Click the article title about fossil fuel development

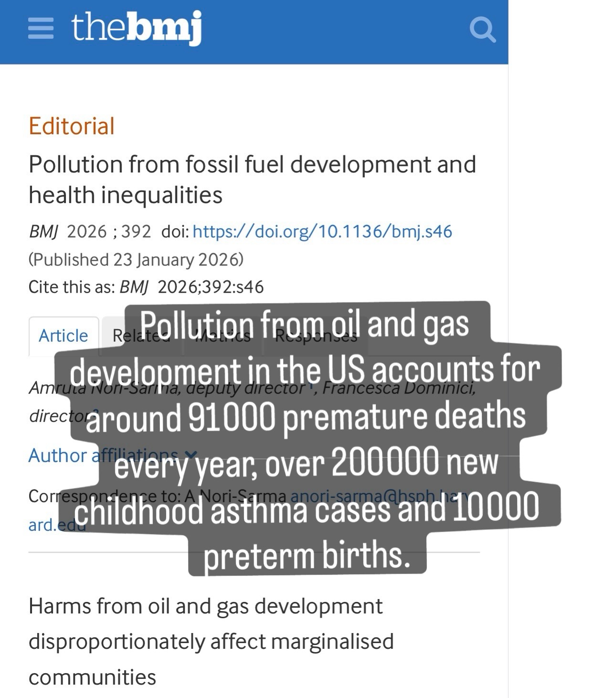[x=252, y=180]
